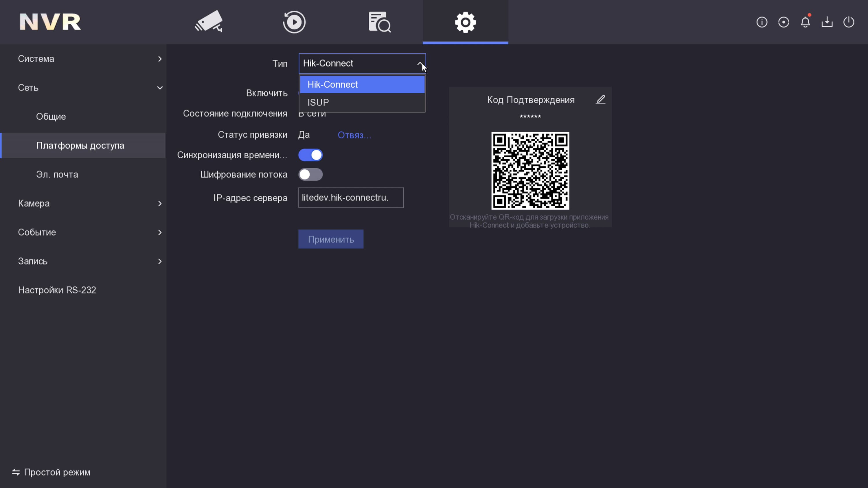
Task: Open the Общие network submenu
Action: pyautogui.click(x=51, y=117)
